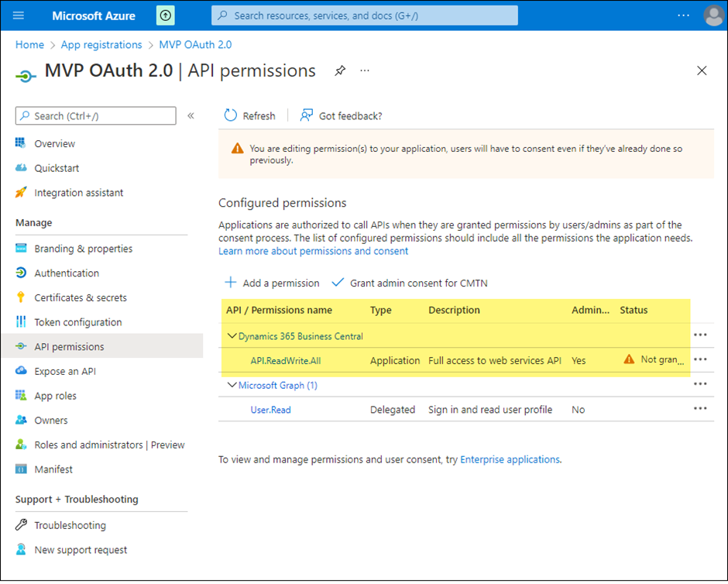Viewport: 728px width, 584px height.
Task: Open the User.Read permission
Action: click(271, 410)
